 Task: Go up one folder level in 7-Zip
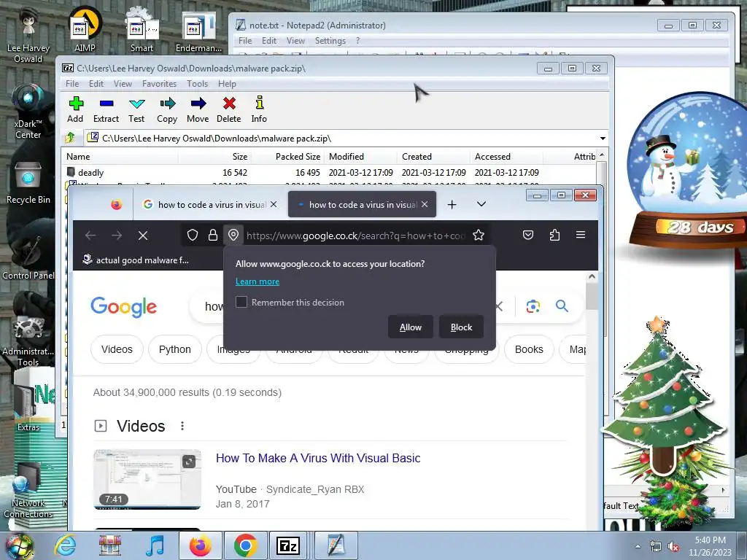71,138
